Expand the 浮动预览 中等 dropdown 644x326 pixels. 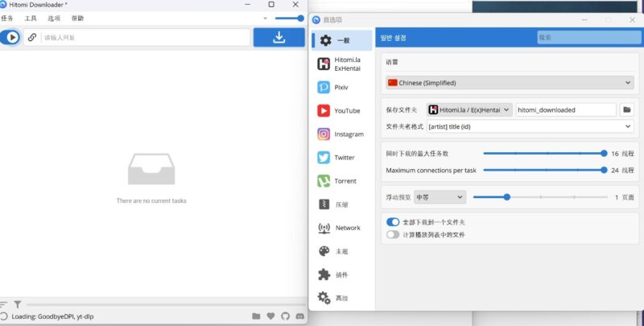440,196
